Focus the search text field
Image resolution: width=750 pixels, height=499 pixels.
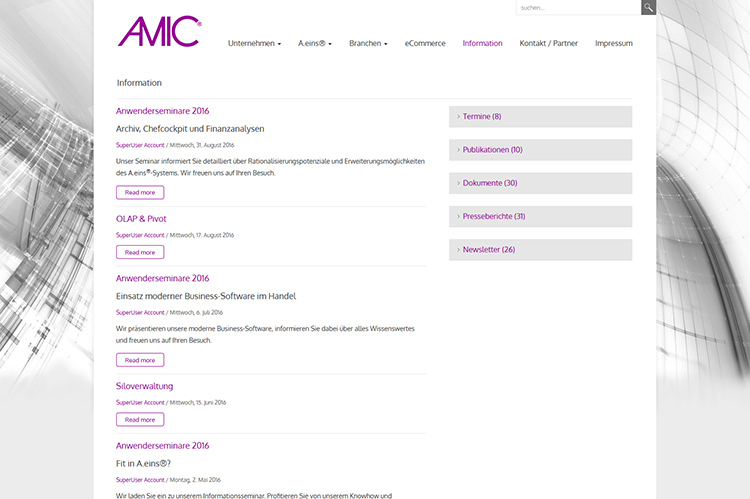[x=577, y=8]
